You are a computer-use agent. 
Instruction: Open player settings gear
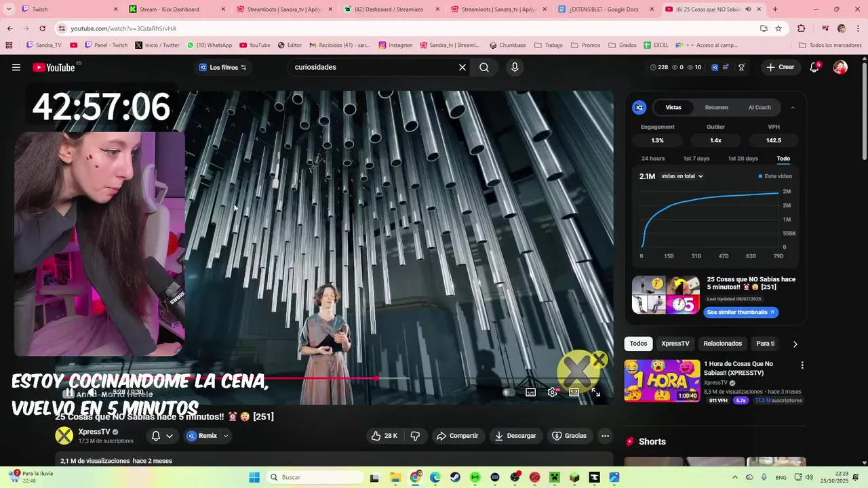pos(553,392)
